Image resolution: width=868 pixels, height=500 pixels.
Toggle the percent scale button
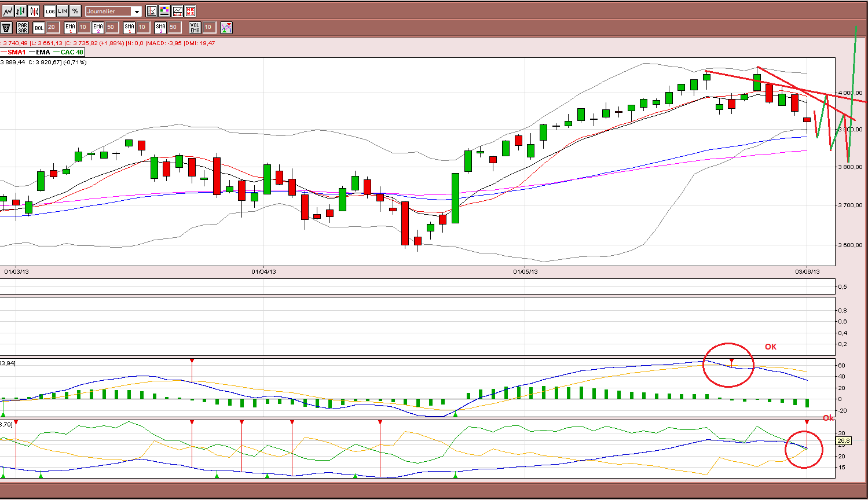(75, 11)
